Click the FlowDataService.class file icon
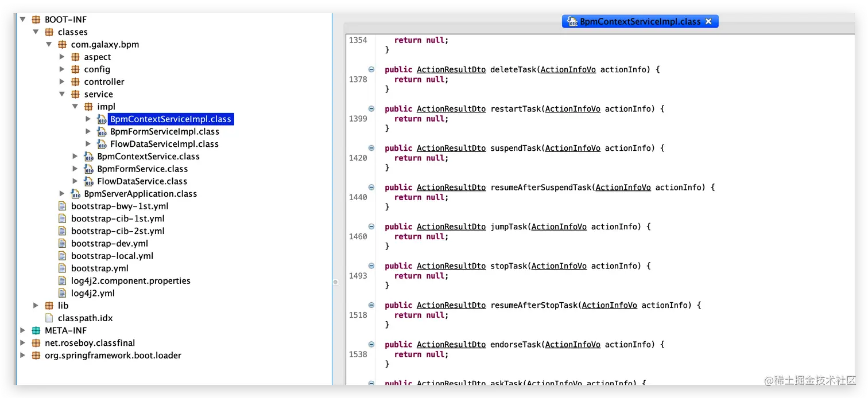Viewport: 868px width, 398px height. 88,181
